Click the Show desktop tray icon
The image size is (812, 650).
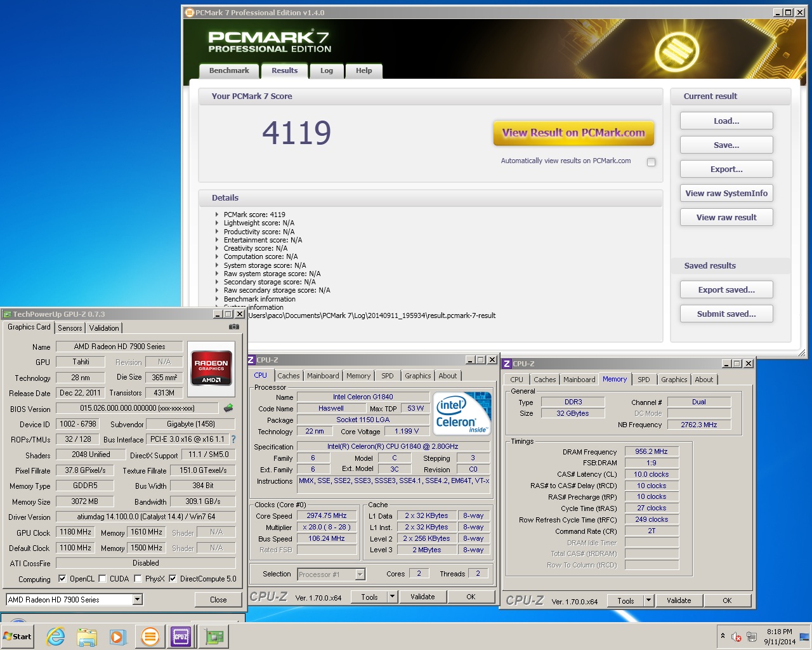coord(804,636)
